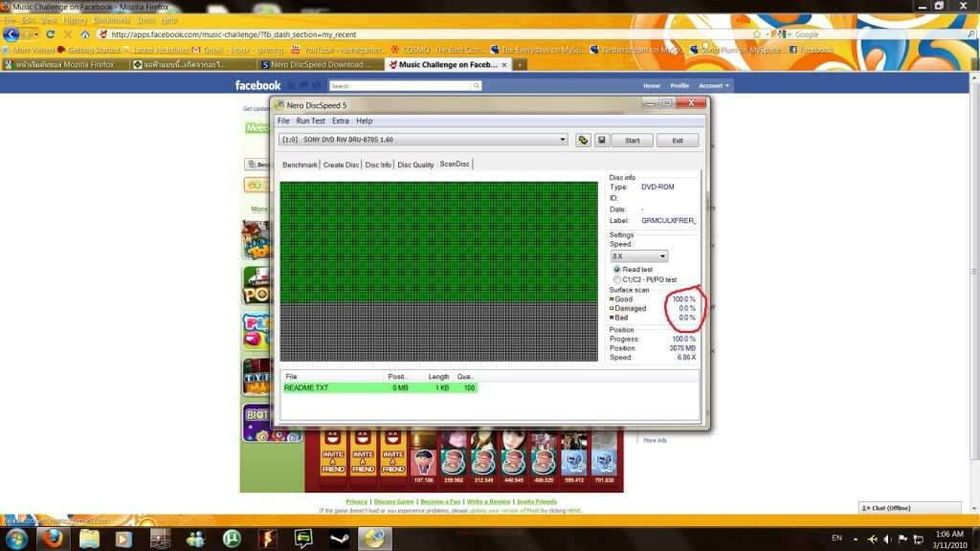
Task: Open Windows Media Player taskbar icon
Action: pyautogui.click(x=123, y=539)
